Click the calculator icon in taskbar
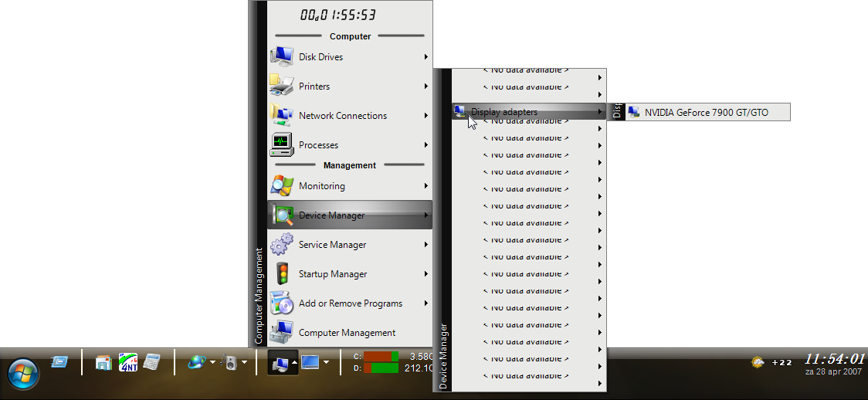Viewport: 868px width, 400px height. pos(151,361)
